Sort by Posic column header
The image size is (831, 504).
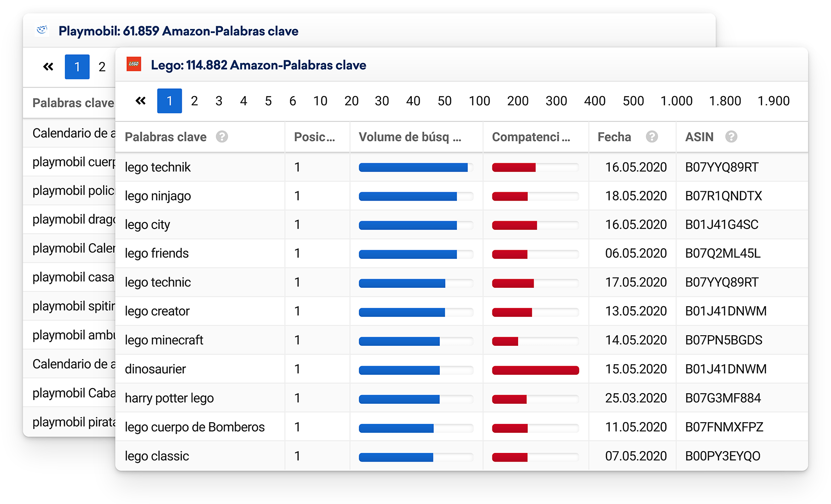pyautogui.click(x=314, y=137)
